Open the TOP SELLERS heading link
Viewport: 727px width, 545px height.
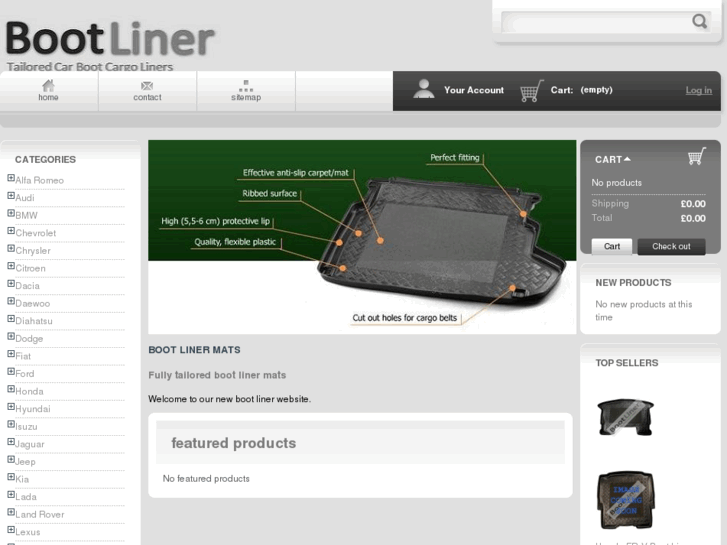coord(626,363)
